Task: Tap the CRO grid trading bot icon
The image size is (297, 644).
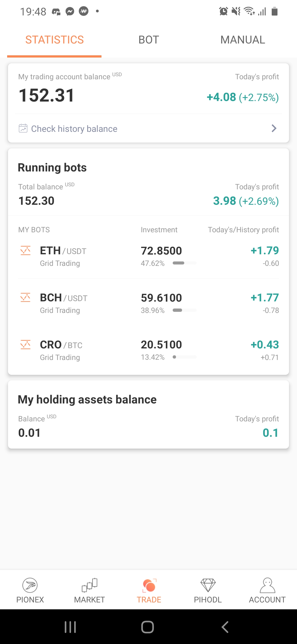Action: tap(26, 345)
